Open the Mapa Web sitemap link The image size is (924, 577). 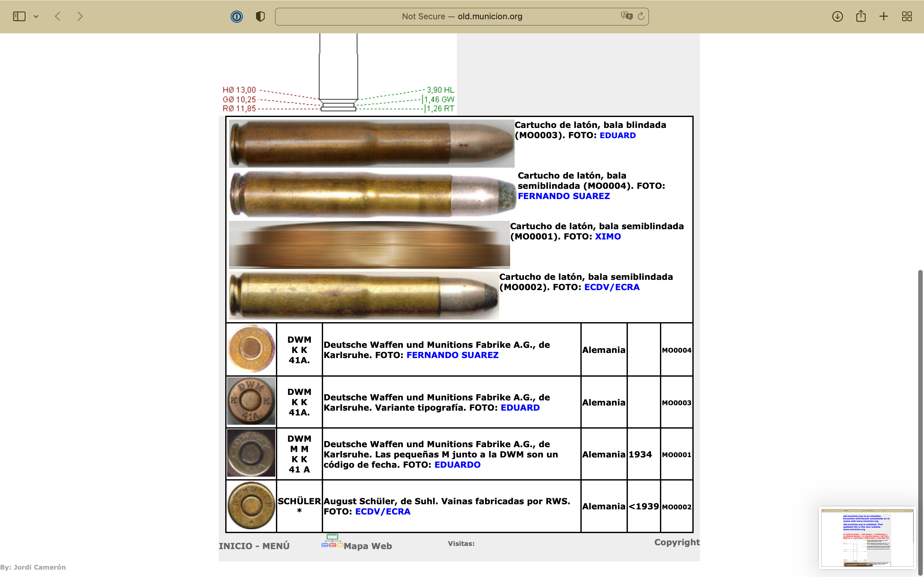pos(367,546)
